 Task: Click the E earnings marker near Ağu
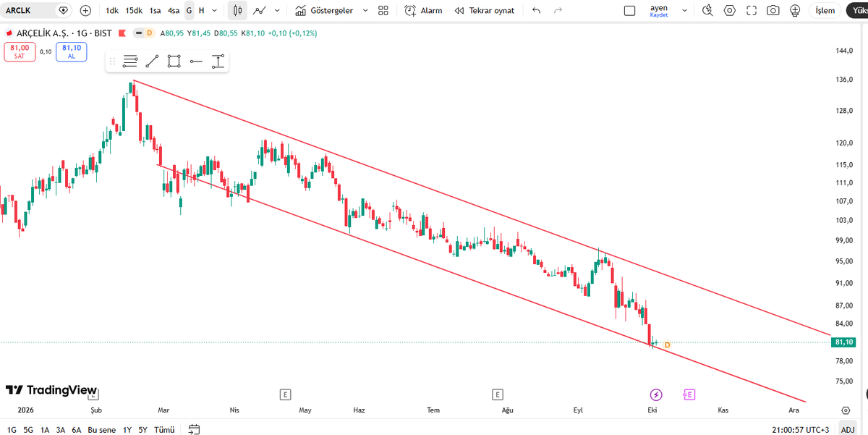pyautogui.click(x=498, y=394)
